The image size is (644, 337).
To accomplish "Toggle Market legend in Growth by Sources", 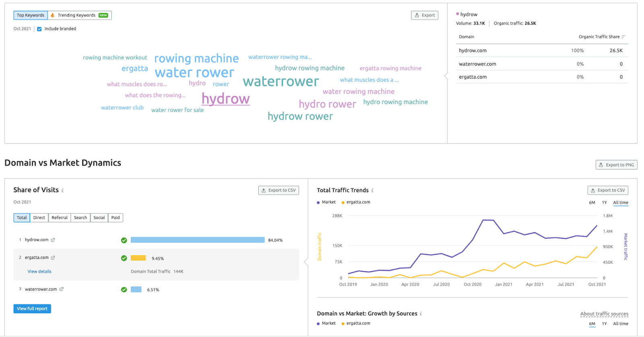I will click(326, 323).
